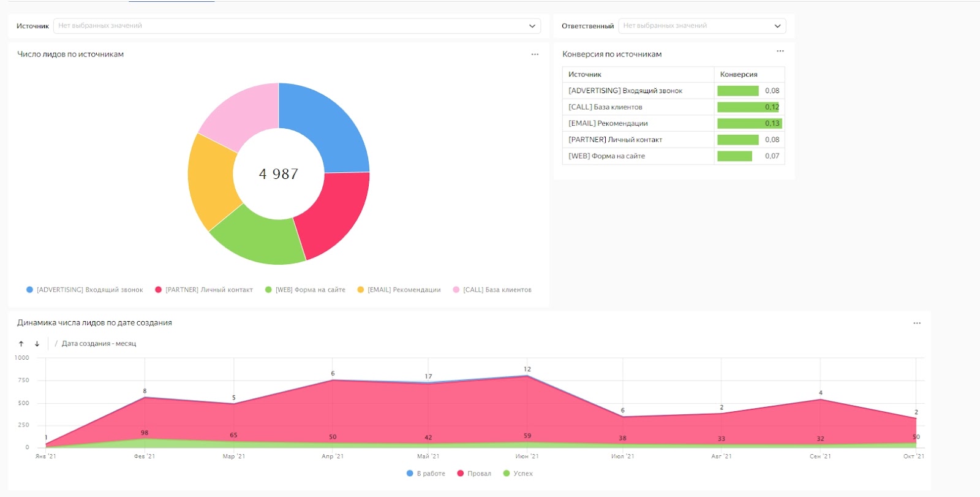Open options menu of leads by source chart
The height and width of the screenshot is (497, 980).
535,55
